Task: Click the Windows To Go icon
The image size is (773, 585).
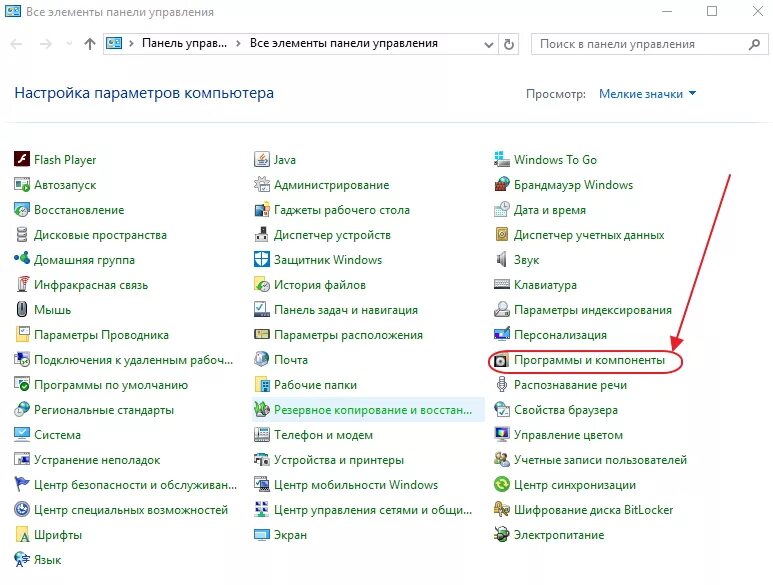Action: 502,159
